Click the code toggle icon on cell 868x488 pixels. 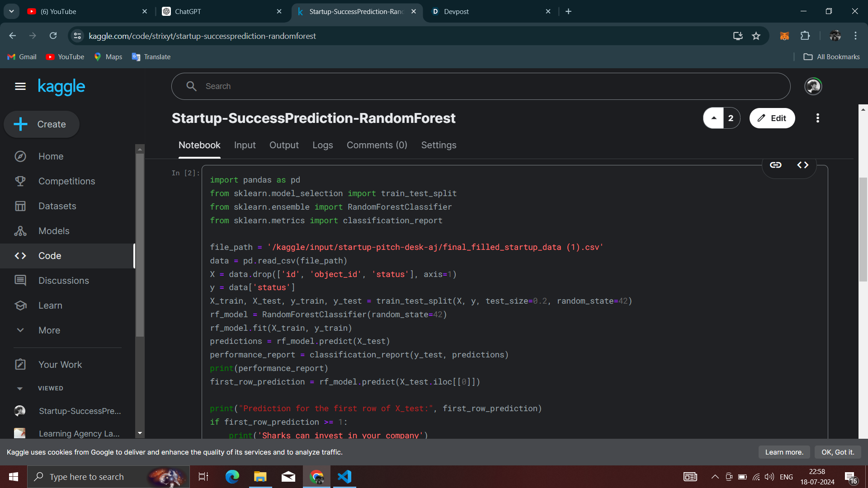tap(802, 165)
